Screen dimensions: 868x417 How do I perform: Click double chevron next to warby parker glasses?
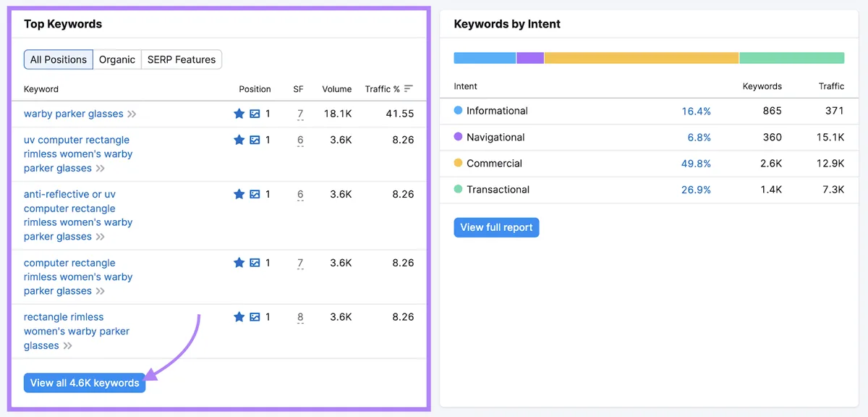(132, 114)
